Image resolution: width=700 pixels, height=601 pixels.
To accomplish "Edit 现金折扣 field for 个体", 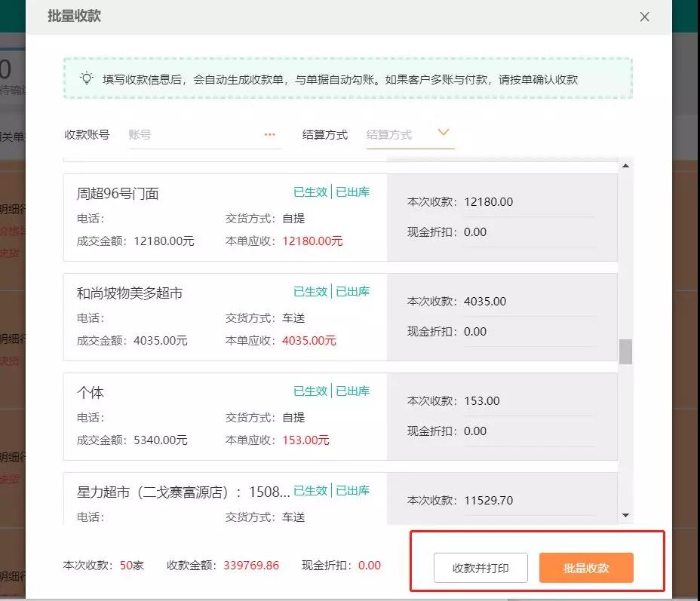I will tap(528, 431).
